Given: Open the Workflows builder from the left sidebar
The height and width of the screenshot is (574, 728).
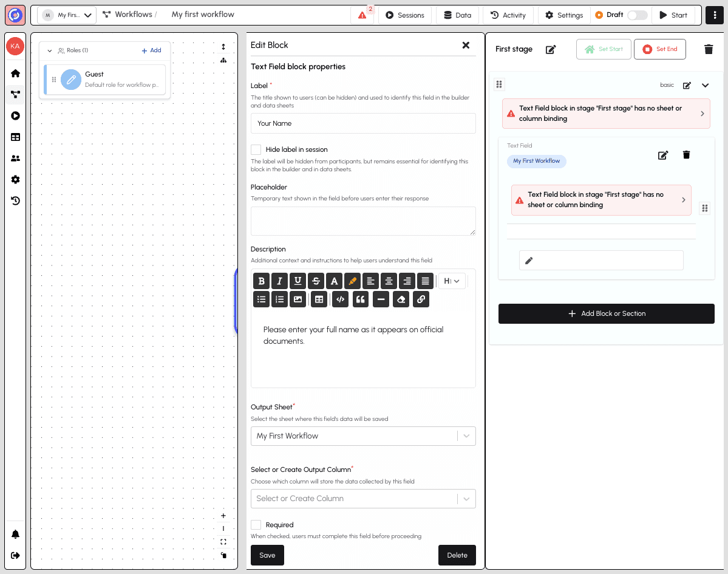Looking at the screenshot, I should [x=15, y=94].
